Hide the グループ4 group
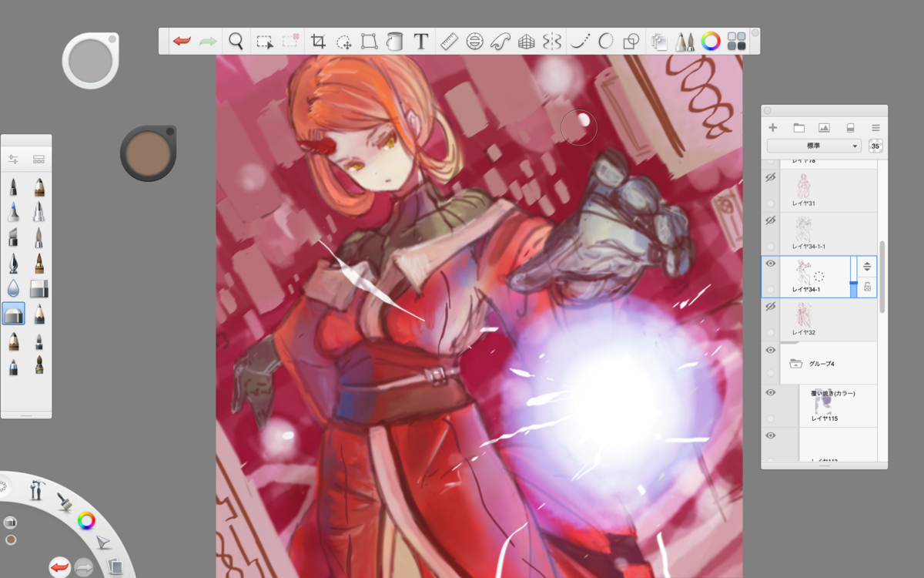 [x=770, y=350]
